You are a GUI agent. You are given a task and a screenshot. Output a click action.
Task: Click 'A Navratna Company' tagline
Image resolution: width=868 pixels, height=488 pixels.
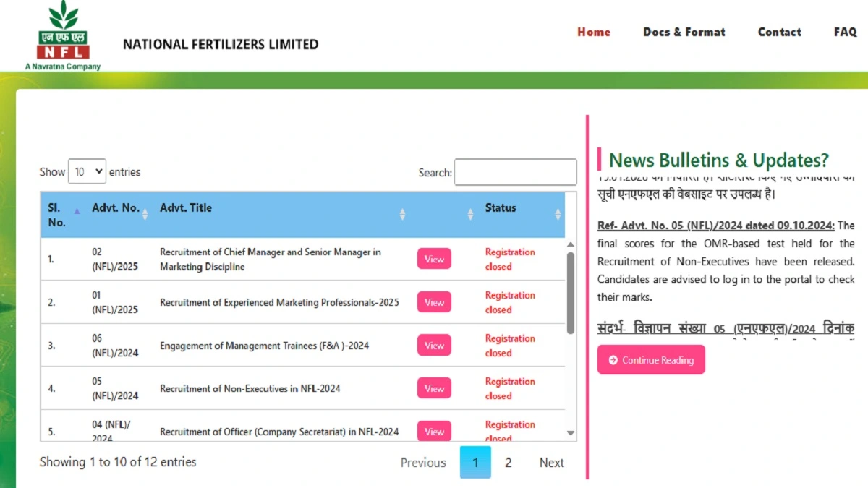click(63, 67)
